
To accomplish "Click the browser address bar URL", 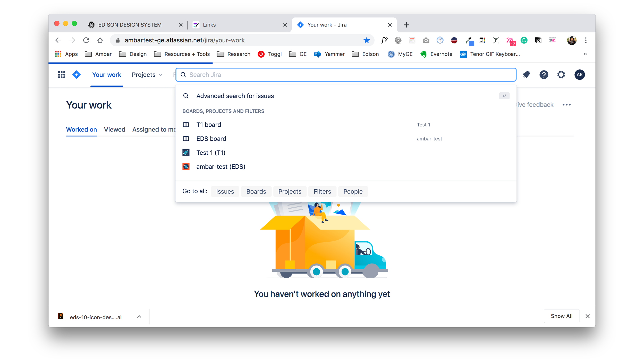I will point(184,40).
